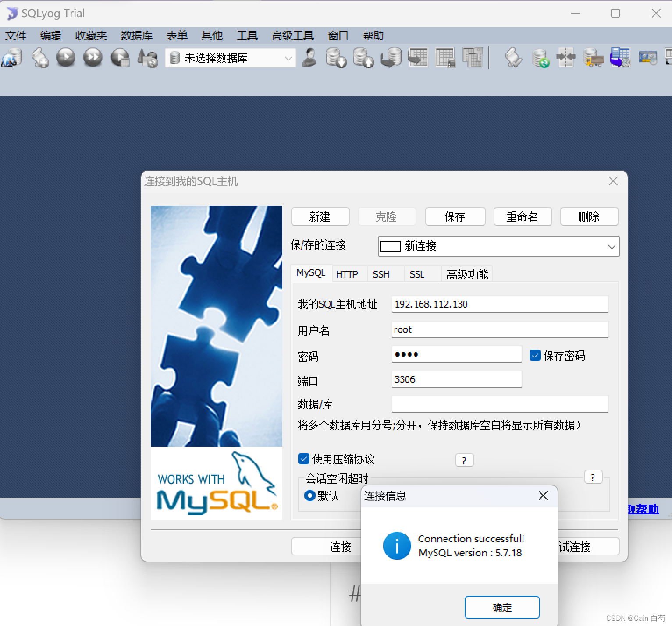The image size is (672, 626).
Task: Close the 连接到我的SQL主机 dialog
Action: [613, 181]
